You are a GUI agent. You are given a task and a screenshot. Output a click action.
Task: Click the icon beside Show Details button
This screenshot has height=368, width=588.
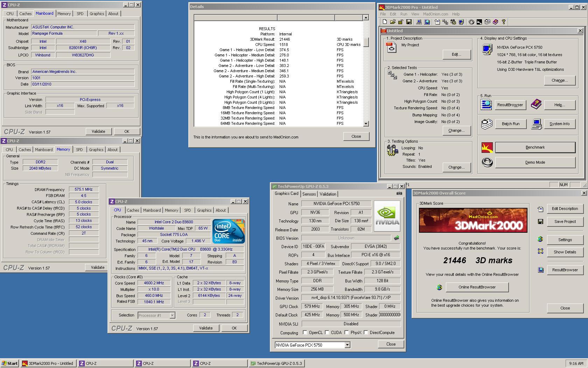coord(540,251)
